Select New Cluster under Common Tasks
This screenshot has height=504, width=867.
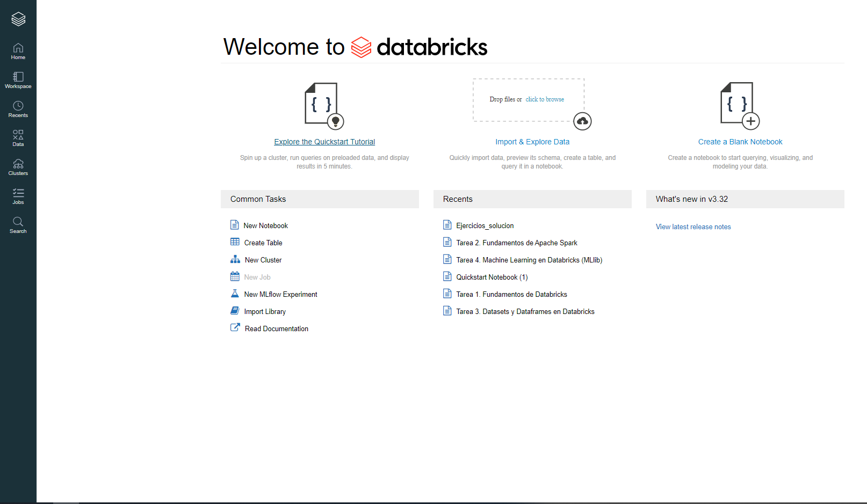[x=263, y=260]
